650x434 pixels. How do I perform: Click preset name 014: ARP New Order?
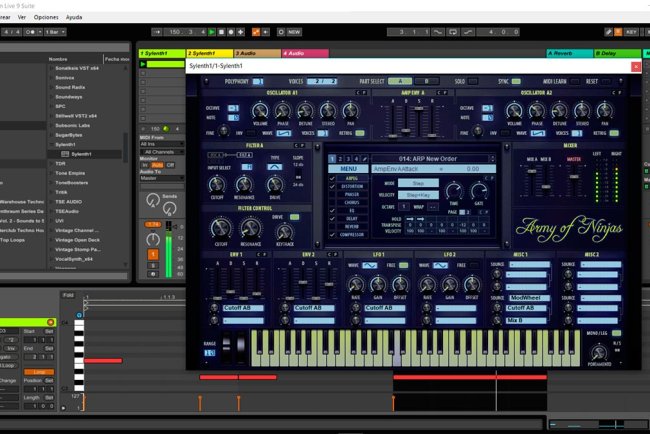(x=428, y=159)
